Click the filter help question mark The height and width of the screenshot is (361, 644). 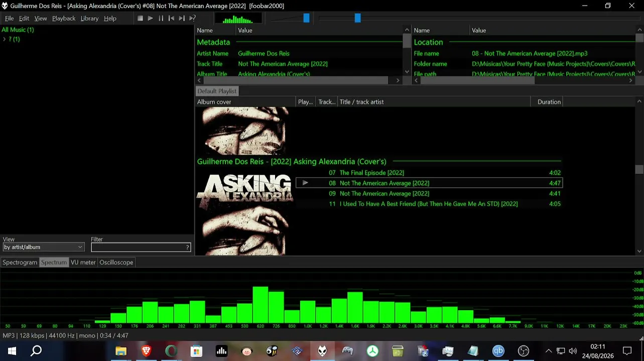188,247
